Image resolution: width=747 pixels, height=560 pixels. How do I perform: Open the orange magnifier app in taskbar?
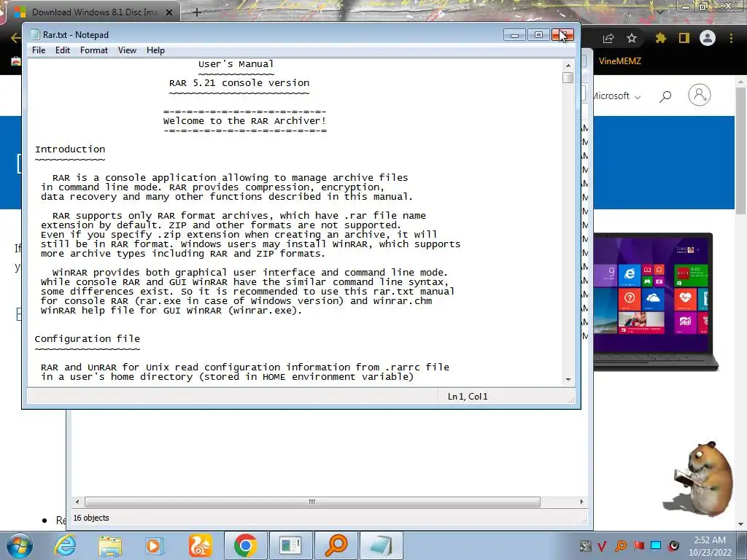pyautogui.click(x=336, y=545)
